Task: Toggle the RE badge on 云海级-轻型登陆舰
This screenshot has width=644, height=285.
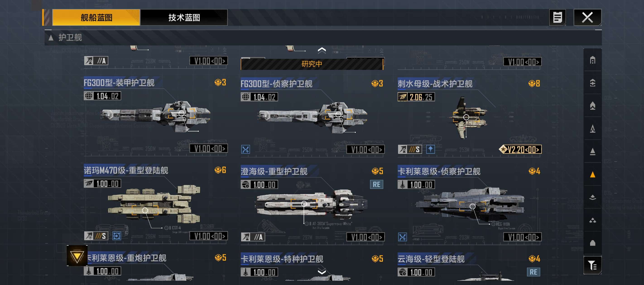Action: tap(533, 272)
